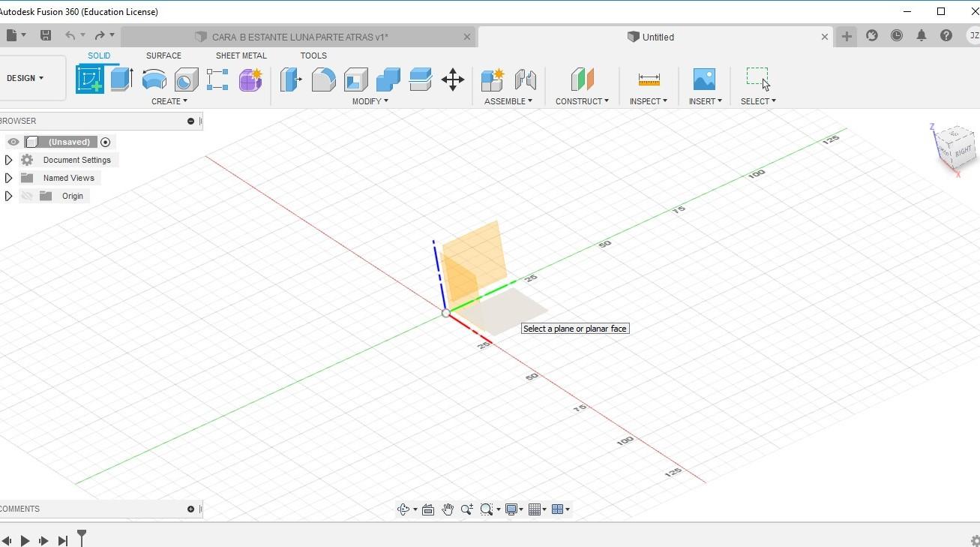Create a New Component
Viewport: 980px width, 547px height.
pos(493,79)
